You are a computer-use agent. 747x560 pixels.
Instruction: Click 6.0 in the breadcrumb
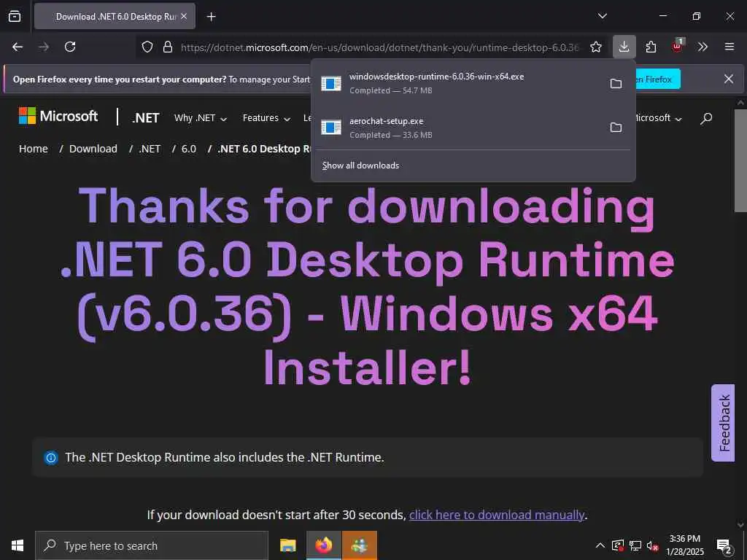189,149
